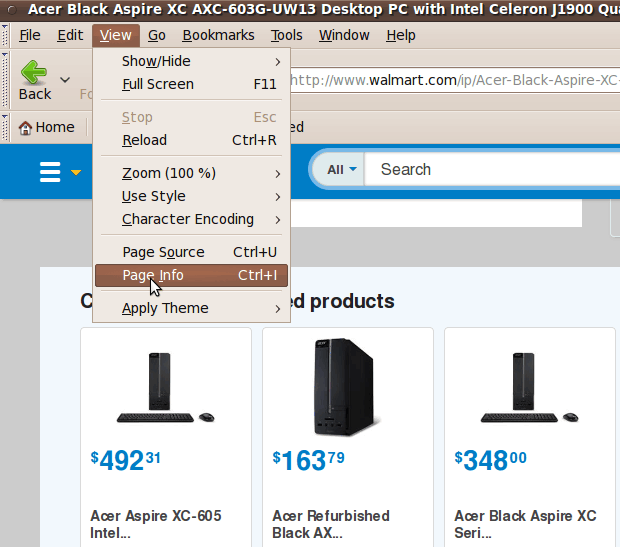Screen dimensions: 620x547
Task: Click the menu bar toolbar grip handle
Action: [x=5, y=35]
